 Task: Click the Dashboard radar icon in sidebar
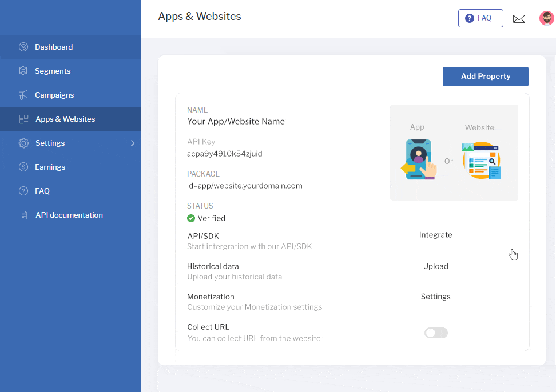(23, 47)
